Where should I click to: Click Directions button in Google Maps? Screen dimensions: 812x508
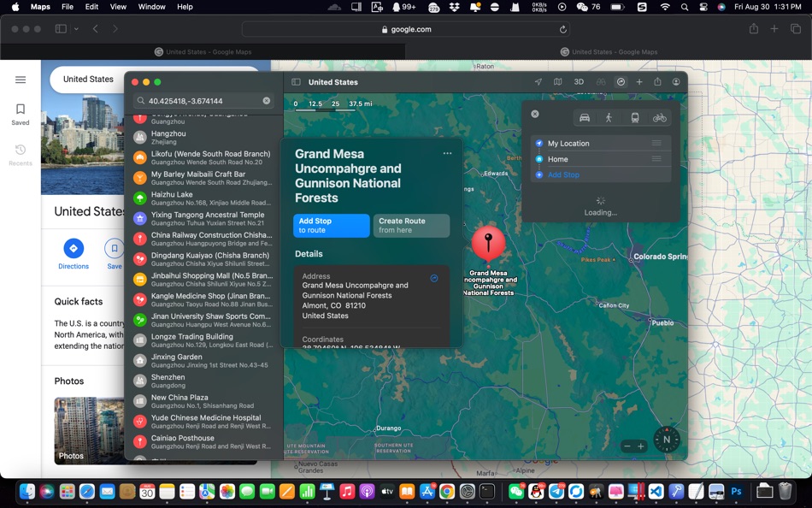[74, 254]
